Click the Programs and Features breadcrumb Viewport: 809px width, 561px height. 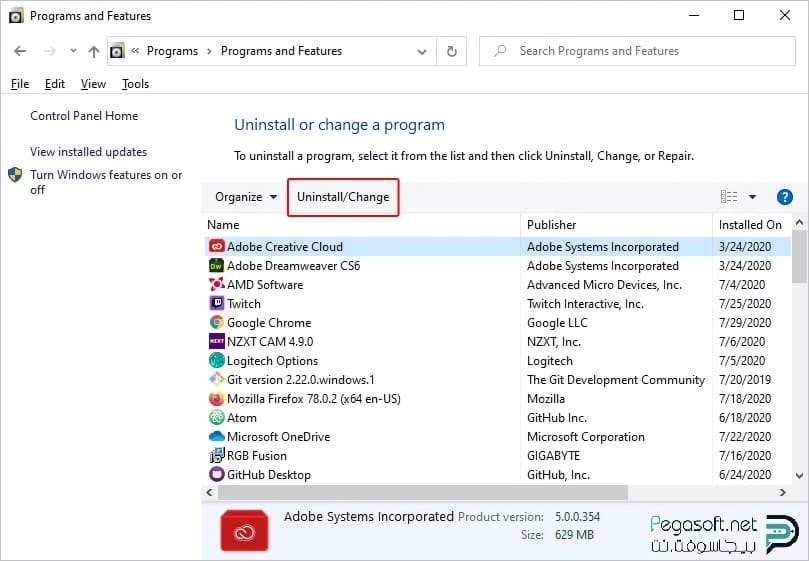click(281, 51)
